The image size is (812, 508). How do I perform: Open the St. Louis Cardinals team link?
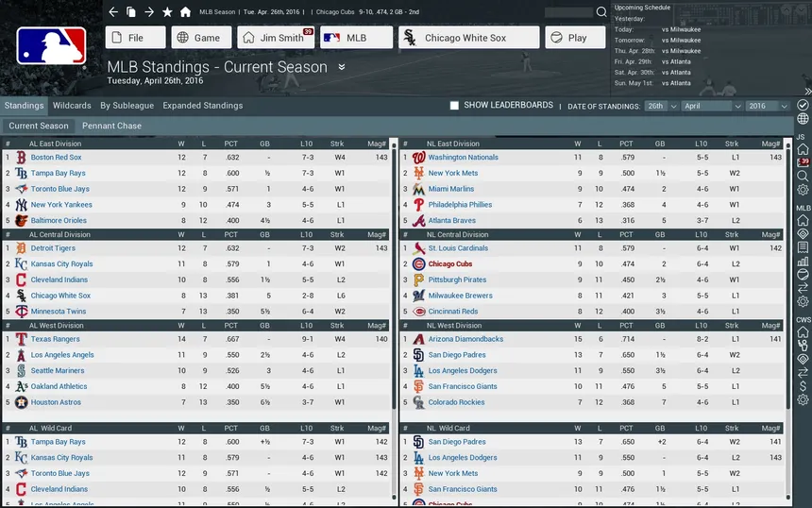tap(458, 248)
